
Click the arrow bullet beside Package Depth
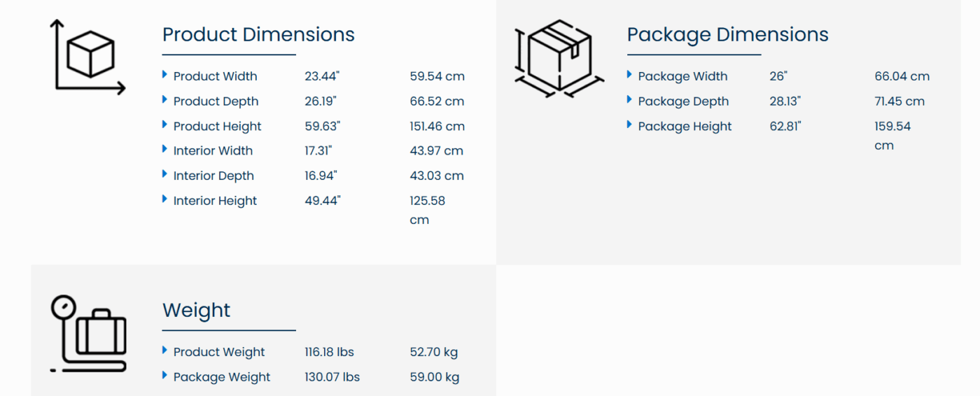click(x=629, y=99)
